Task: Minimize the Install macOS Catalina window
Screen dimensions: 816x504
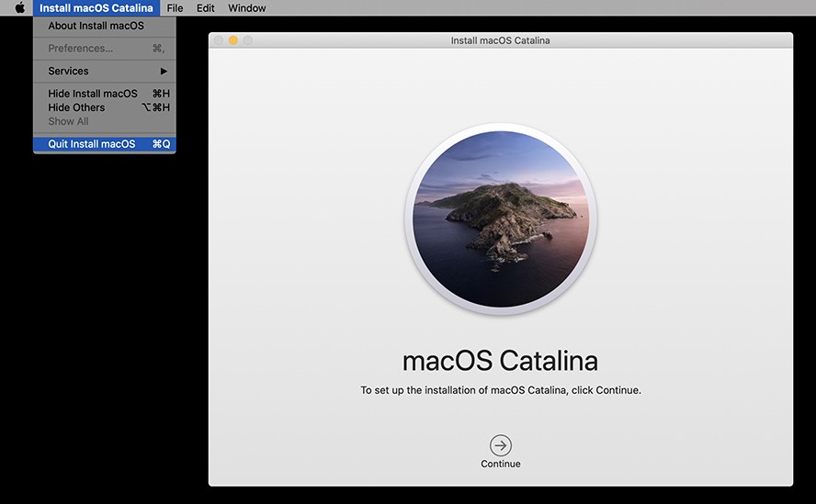Action: click(233, 40)
